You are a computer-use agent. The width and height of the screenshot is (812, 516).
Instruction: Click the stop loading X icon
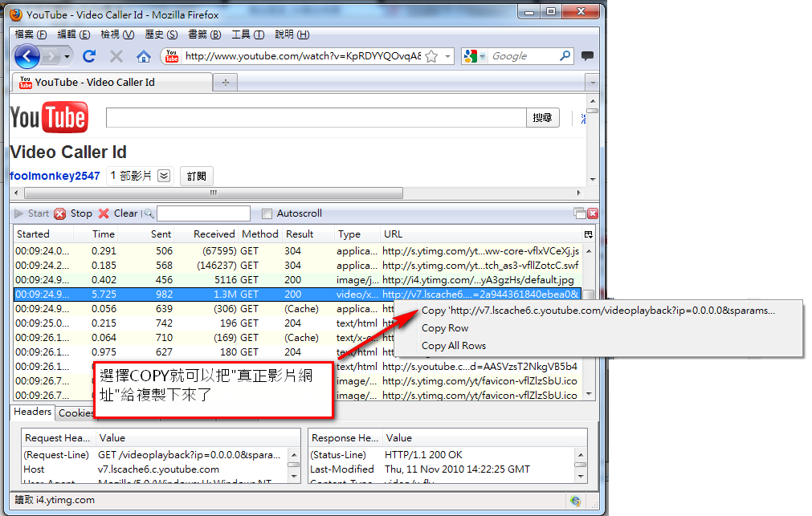click(116, 56)
